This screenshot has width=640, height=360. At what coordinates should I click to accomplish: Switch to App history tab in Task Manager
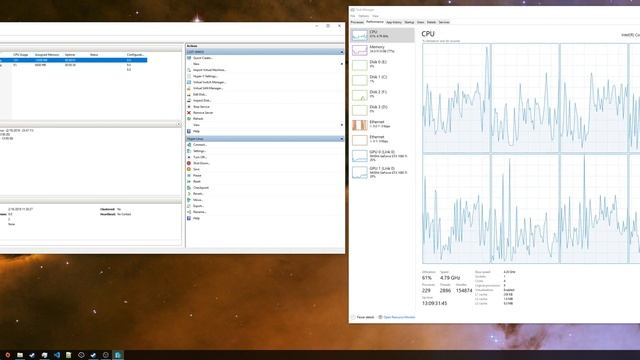tap(394, 22)
